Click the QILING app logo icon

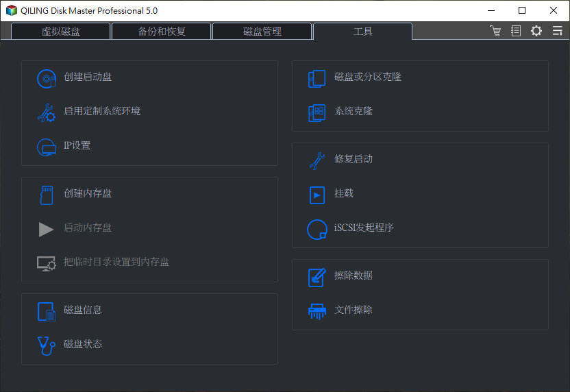pos(11,10)
